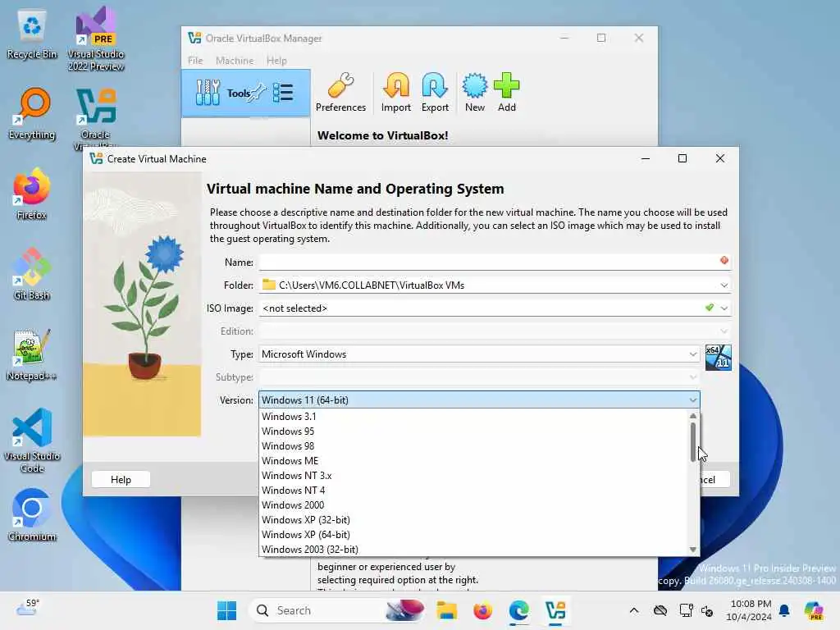The width and height of the screenshot is (840, 630).
Task: Choose Windows ME from version list
Action: tap(473, 461)
